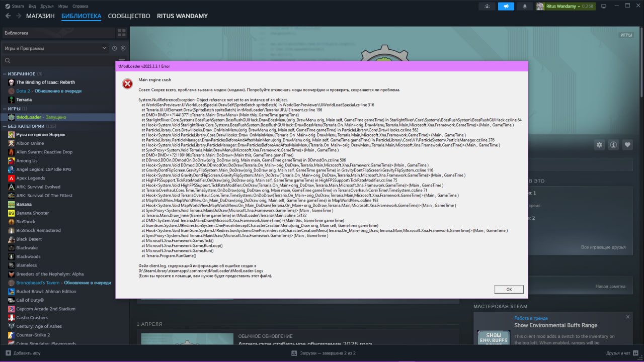Toggle sort by recent activity clock icon
Screen dimensions: 644x362
(114, 48)
